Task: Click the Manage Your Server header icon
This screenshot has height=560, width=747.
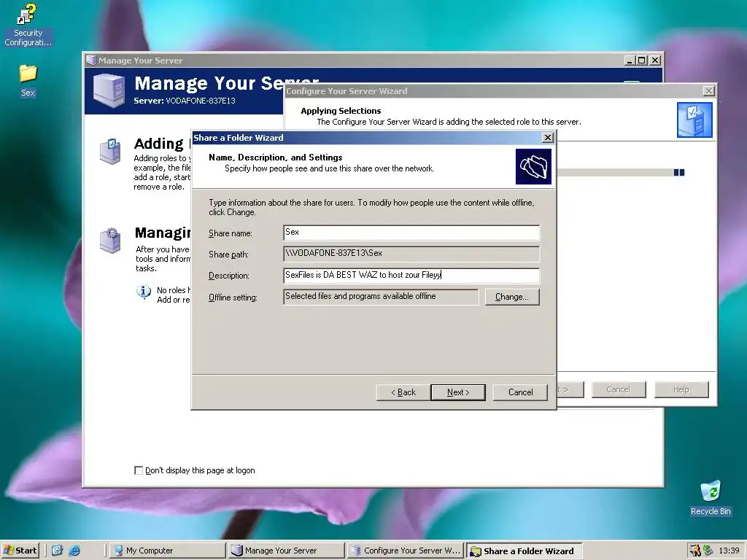Action: [109, 90]
